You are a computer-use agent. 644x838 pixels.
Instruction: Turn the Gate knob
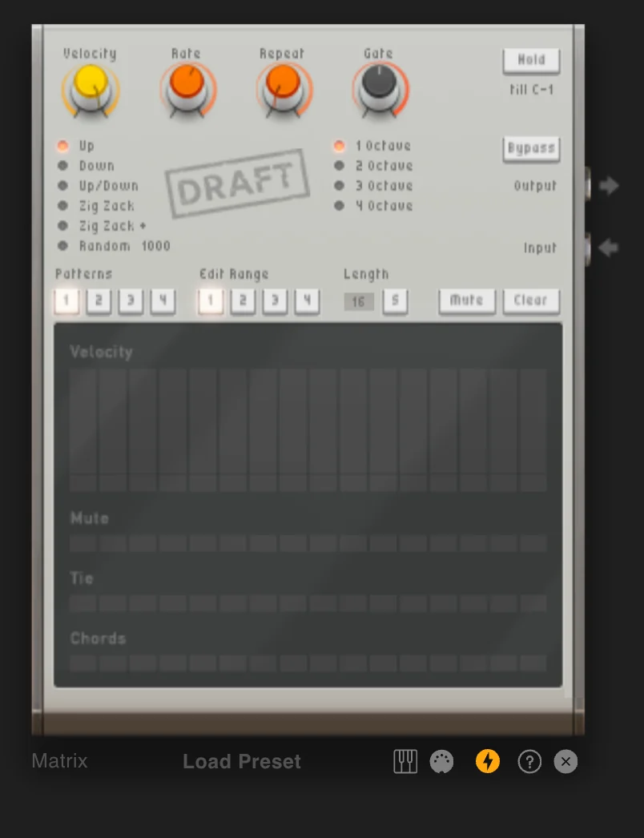point(378,87)
